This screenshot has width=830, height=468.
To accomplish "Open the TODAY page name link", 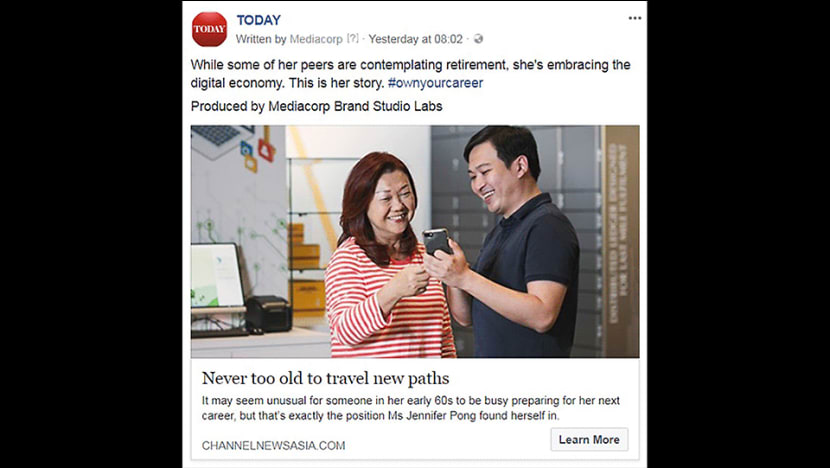I will click(x=258, y=20).
